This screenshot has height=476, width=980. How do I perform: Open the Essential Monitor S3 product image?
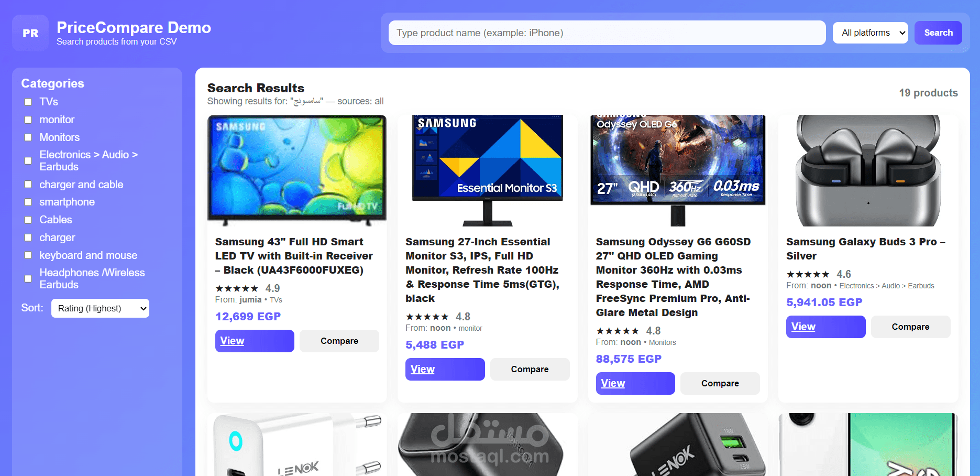(487, 170)
